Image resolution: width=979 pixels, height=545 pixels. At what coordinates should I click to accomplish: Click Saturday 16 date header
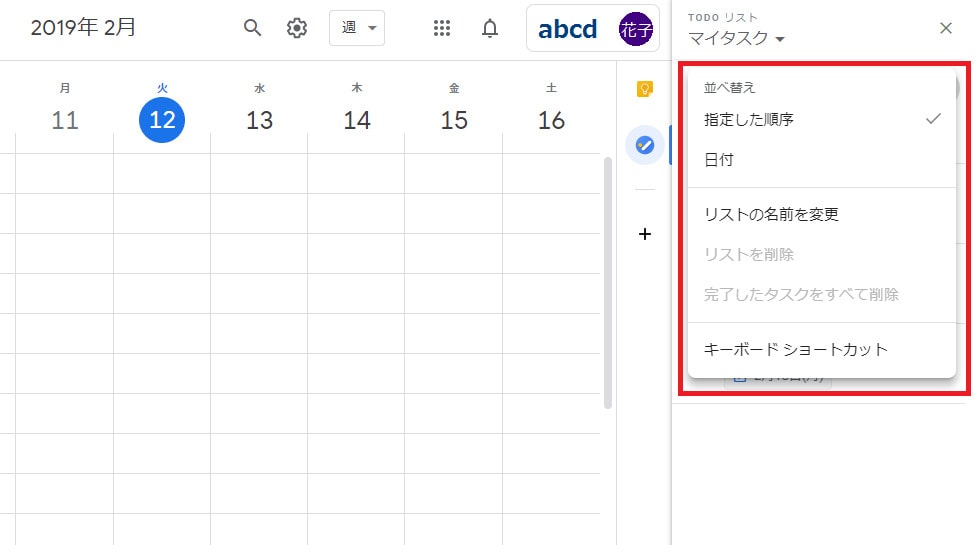pyautogui.click(x=551, y=121)
